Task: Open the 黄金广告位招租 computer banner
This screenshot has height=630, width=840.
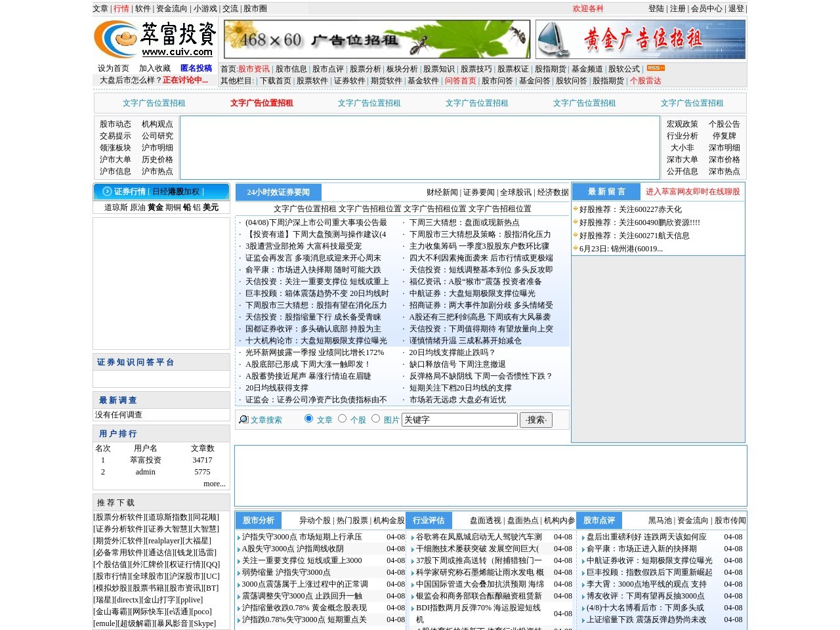Action: pyautogui.click(x=640, y=39)
